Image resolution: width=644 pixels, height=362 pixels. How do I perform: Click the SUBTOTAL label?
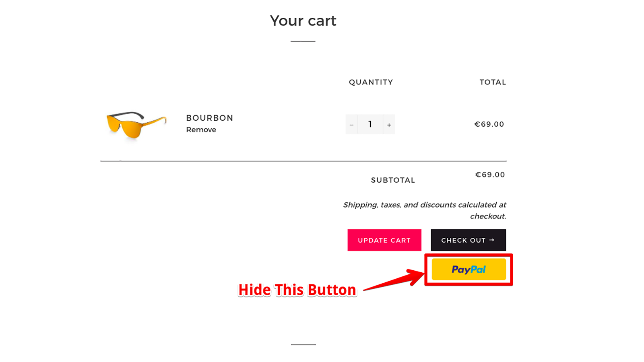coord(393,180)
